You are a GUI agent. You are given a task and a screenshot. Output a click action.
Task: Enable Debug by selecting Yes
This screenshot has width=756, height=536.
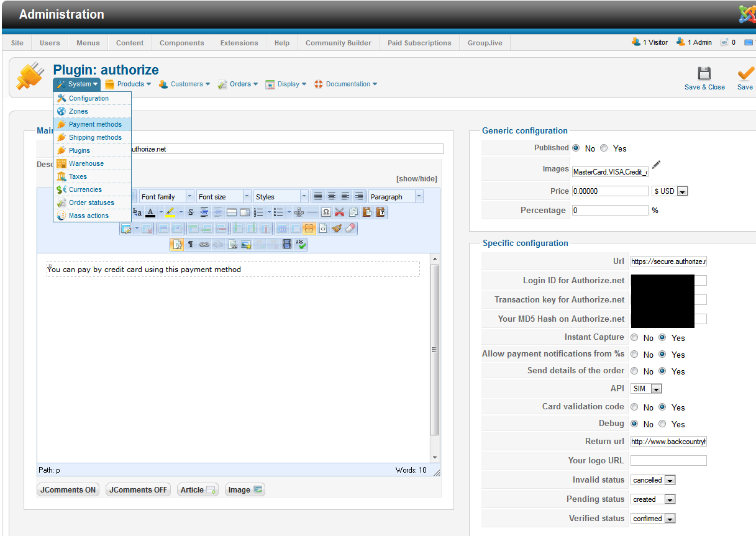tap(662, 424)
